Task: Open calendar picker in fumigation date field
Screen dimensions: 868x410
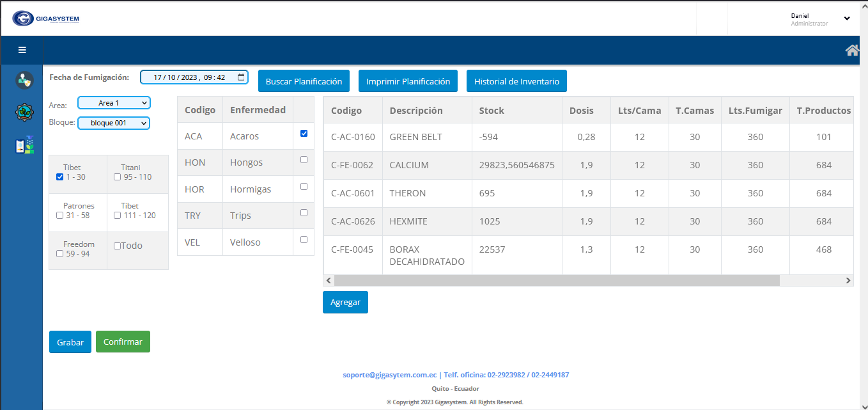Action: point(241,77)
